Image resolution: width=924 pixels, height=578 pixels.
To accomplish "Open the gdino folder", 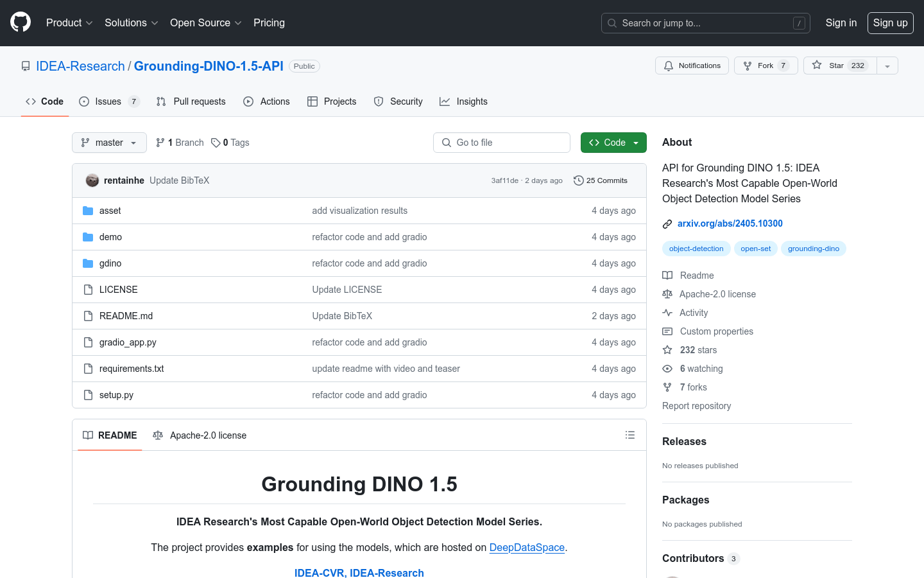I will [x=110, y=263].
